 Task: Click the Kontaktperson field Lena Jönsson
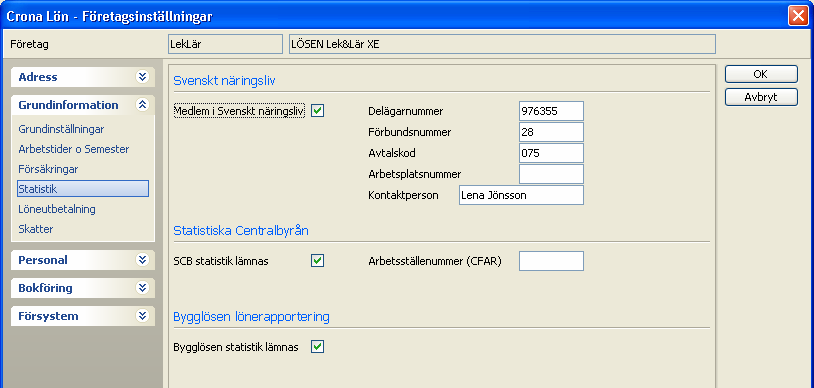point(521,195)
